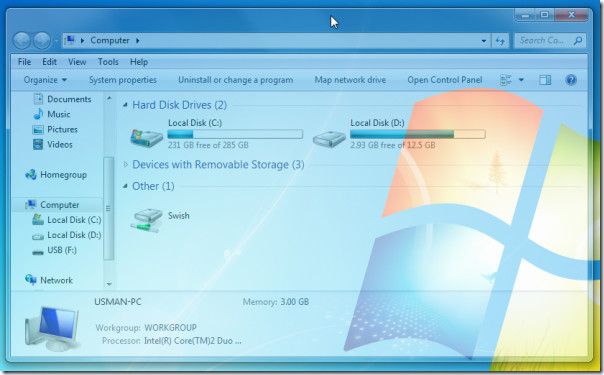Collapse the Hard Disk Drives group
Screen dimensions: 604x375
click(125, 105)
